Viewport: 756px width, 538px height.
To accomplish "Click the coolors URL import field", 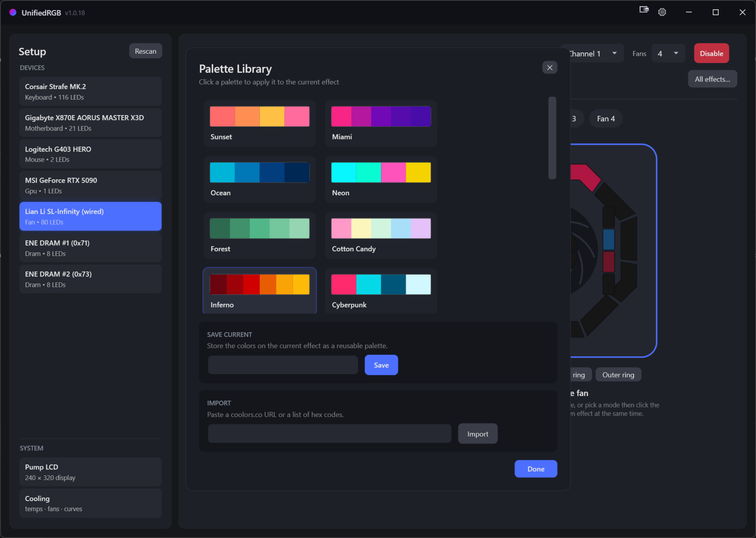I will [329, 433].
